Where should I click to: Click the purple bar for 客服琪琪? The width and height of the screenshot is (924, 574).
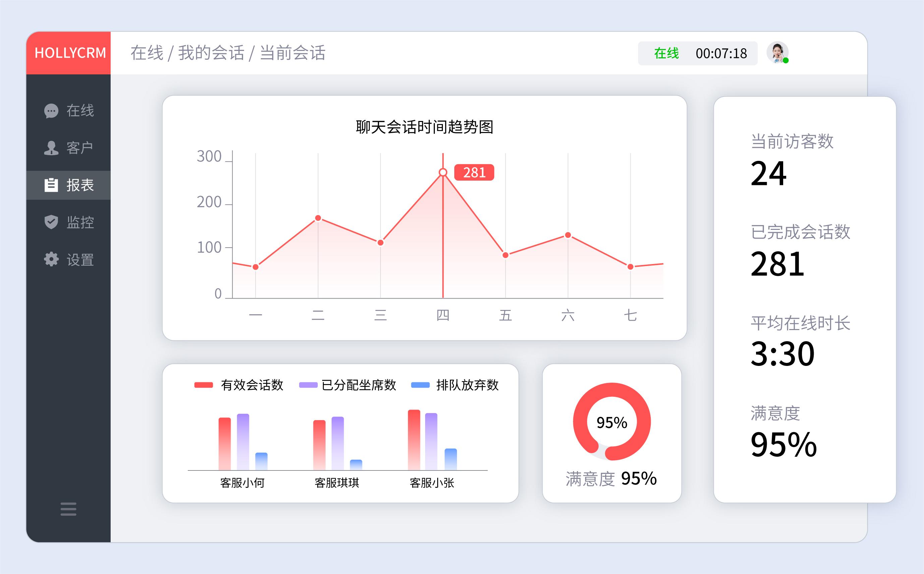click(338, 443)
